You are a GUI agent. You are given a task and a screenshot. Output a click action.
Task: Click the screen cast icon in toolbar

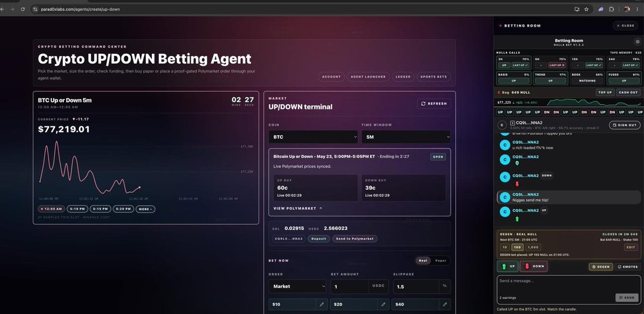577,9
